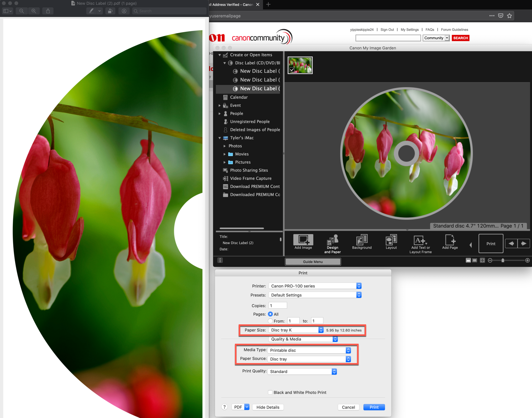Open the Guide Menu
The width and height of the screenshot is (532, 418).
tap(312, 262)
